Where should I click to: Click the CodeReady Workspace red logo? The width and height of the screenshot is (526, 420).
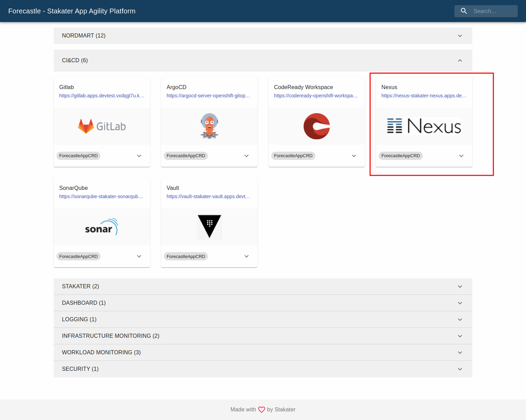pyautogui.click(x=317, y=126)
